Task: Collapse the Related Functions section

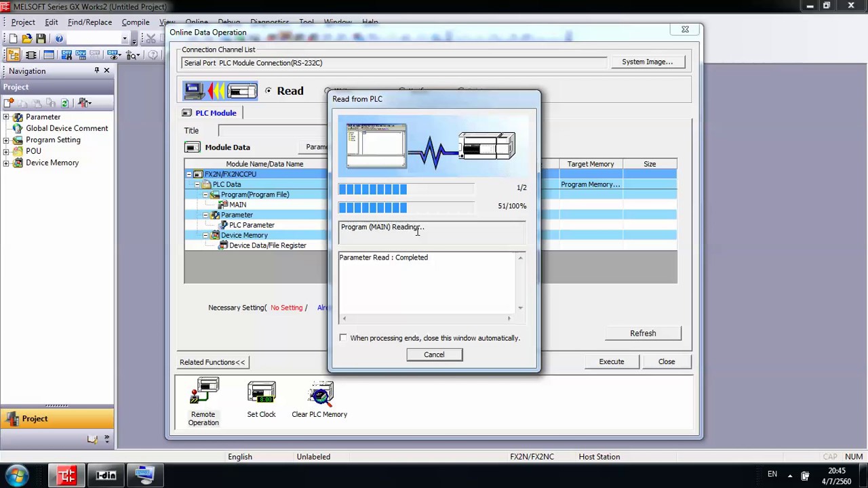Action: click(212, 362)
